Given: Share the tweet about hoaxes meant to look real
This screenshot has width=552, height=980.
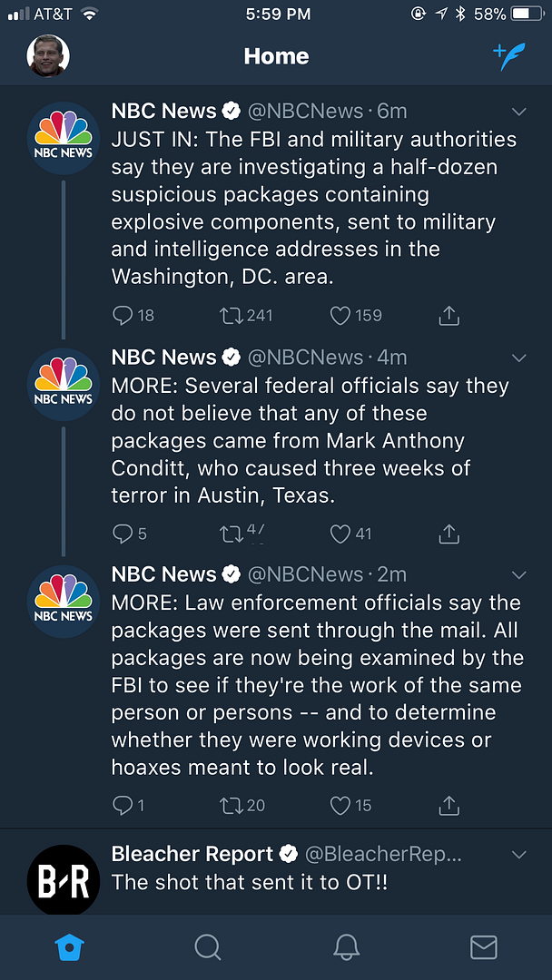Looking at the screenshot, I should click(x=448, y=805).
